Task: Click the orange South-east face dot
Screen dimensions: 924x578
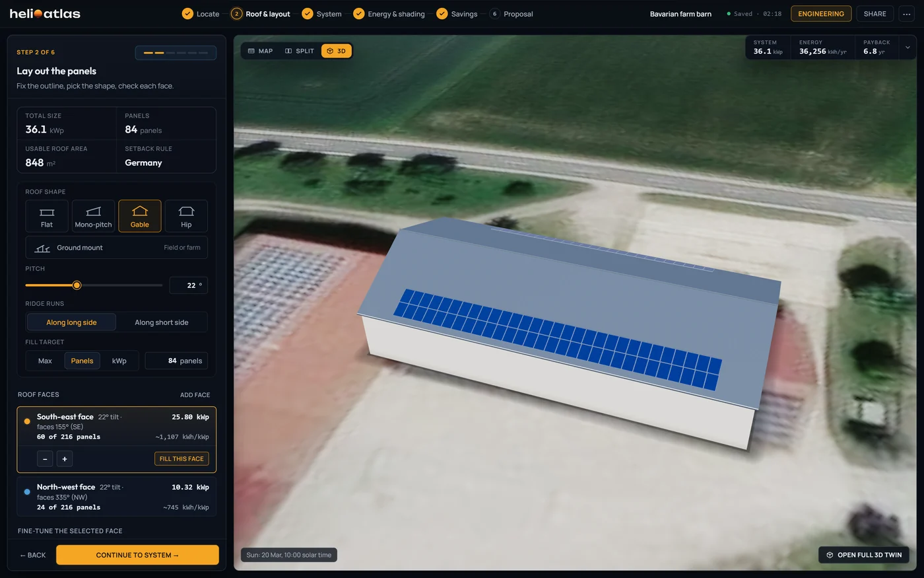Action: click(27, 421)
